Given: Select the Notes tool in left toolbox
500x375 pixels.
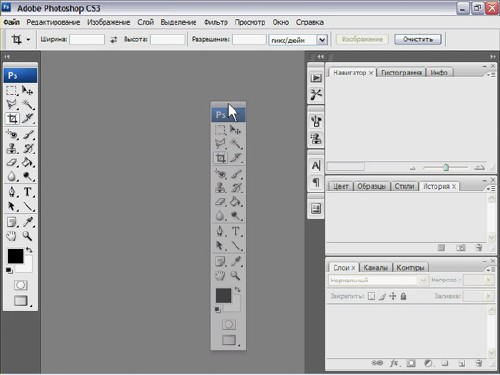Looking at the screenshot, I should (x=12, y=222).
